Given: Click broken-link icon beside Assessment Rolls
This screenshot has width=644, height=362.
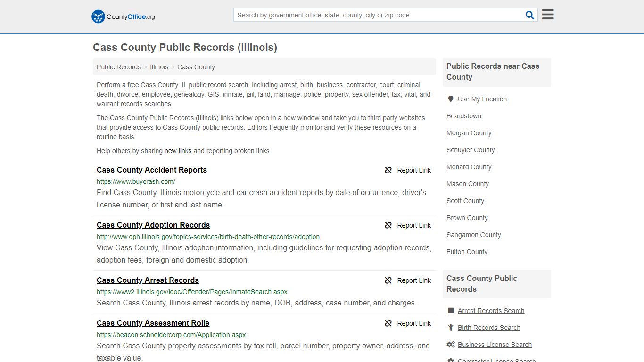Looking at the screenshot, I should 388,323.
